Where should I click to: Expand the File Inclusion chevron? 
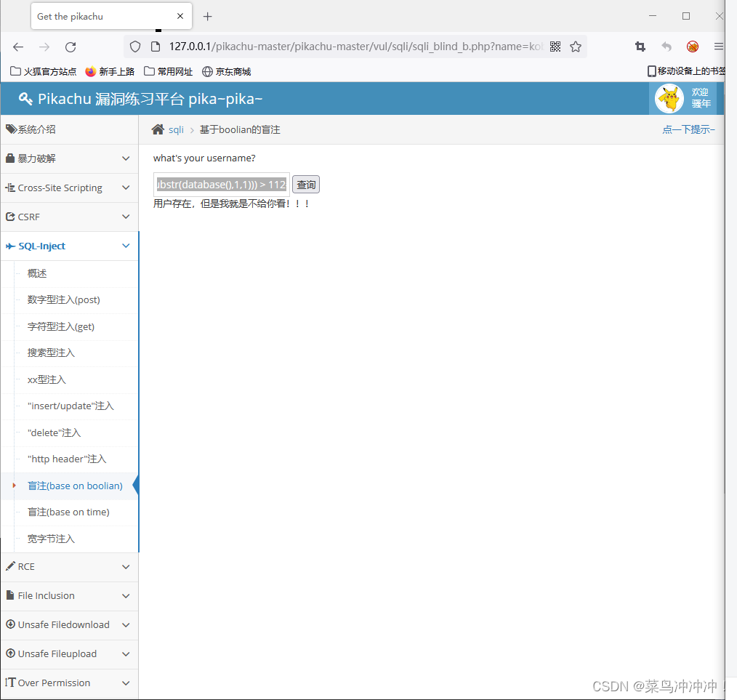coord(126,596)
